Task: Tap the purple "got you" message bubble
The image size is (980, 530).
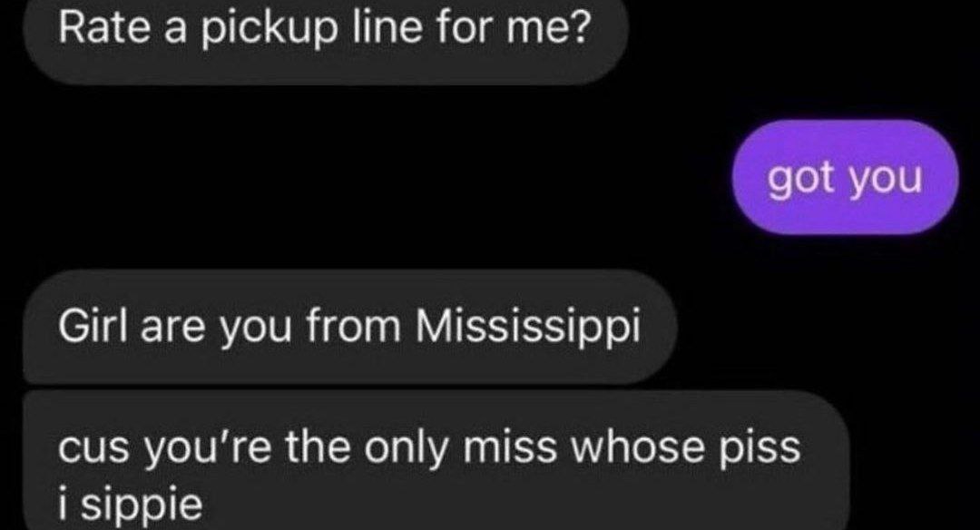Action: point(845,178)
